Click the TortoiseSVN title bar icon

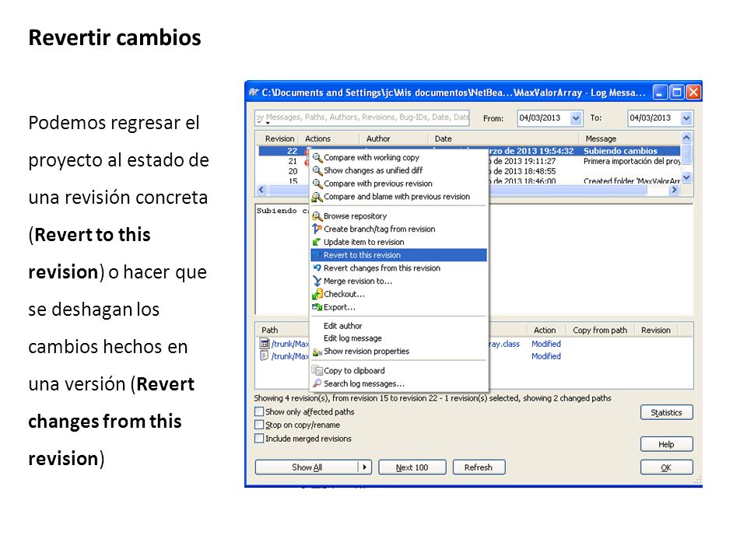tap(254, 93)
